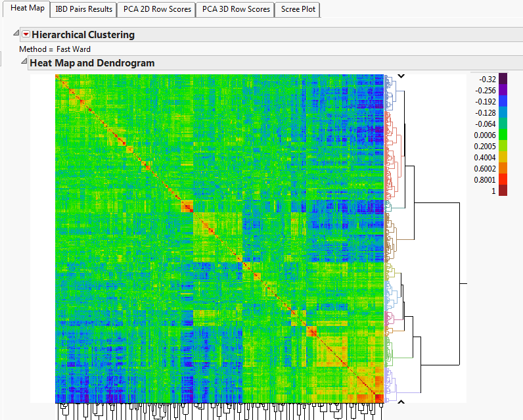Open the PCA 2D Row Scores tab

(x=157, y=9)
